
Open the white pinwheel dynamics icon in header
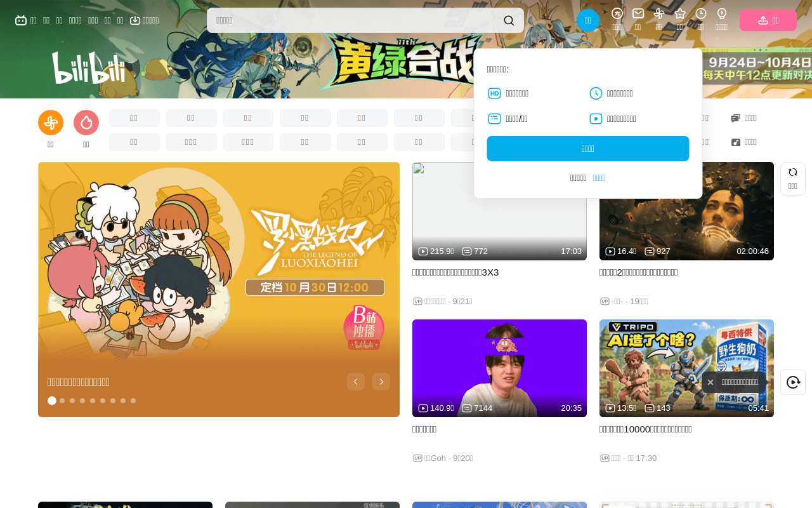(659, 13)
